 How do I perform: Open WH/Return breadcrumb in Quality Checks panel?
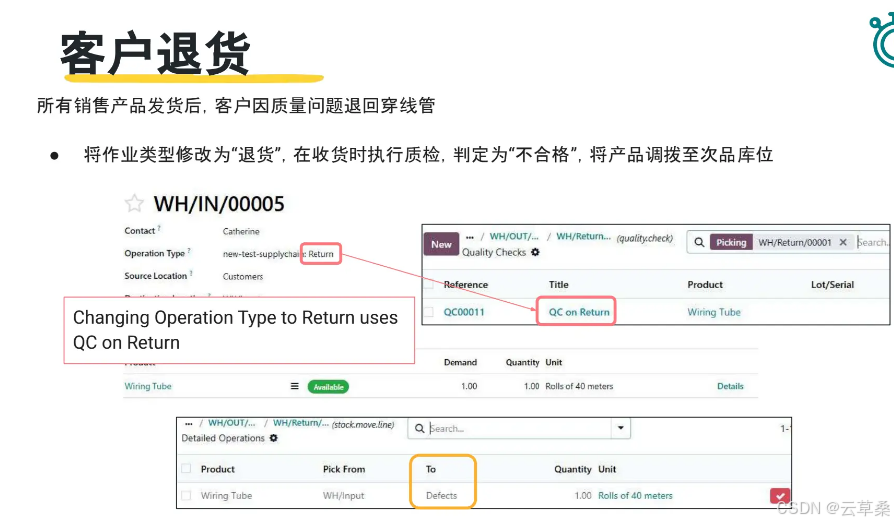[583, 237]
